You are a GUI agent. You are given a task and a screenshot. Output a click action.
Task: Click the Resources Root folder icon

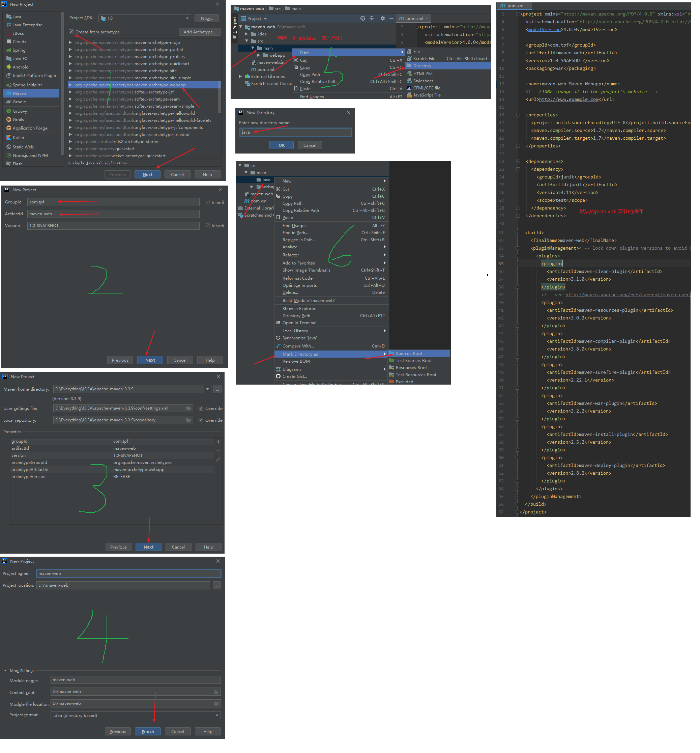(392, 368)
